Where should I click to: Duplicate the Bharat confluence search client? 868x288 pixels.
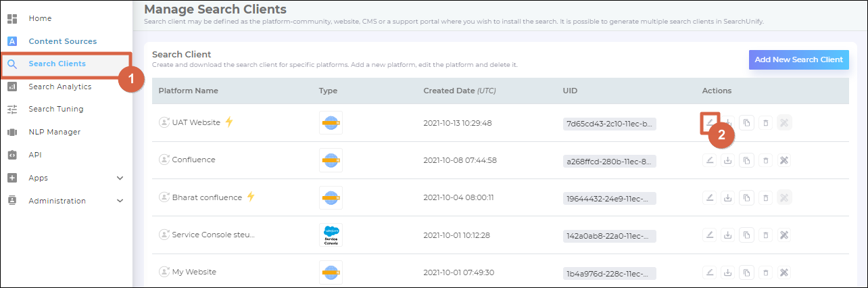[746, 197]
